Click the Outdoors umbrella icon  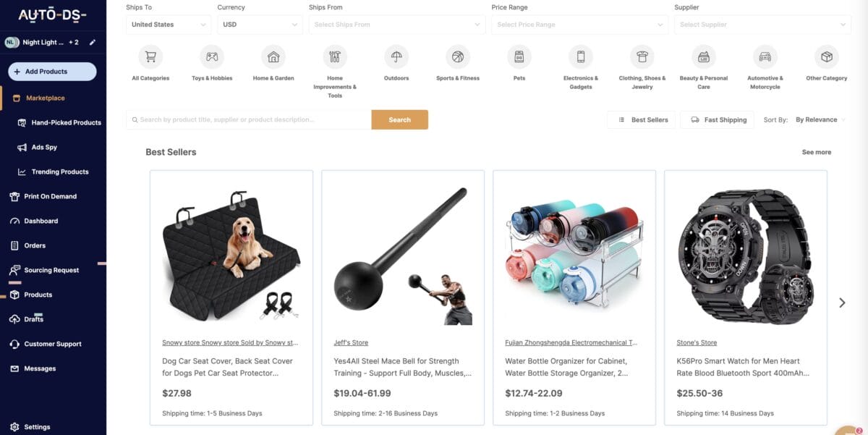(396, 56)
